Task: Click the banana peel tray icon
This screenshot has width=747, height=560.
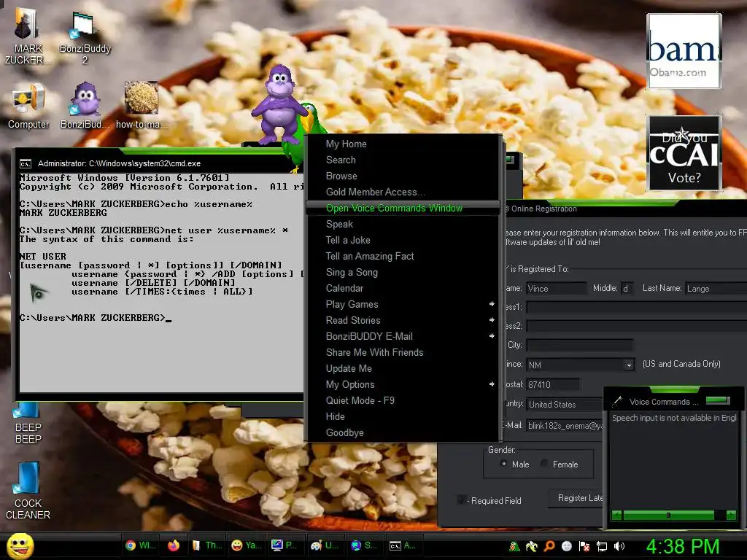Action: (532, 546)
